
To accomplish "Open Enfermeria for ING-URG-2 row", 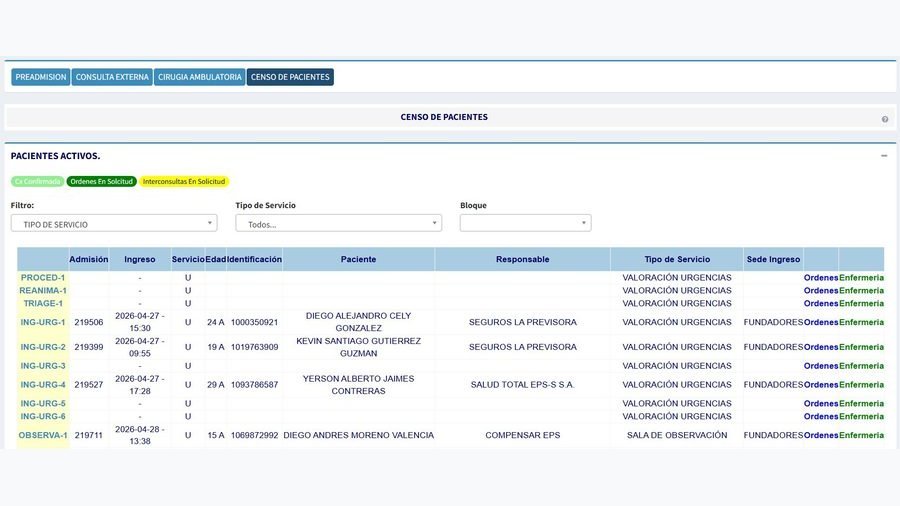I will [x=862, y=347].
